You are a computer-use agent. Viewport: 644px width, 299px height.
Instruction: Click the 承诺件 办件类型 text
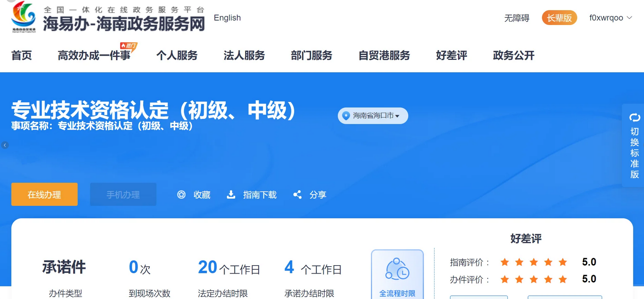(64, 267)
